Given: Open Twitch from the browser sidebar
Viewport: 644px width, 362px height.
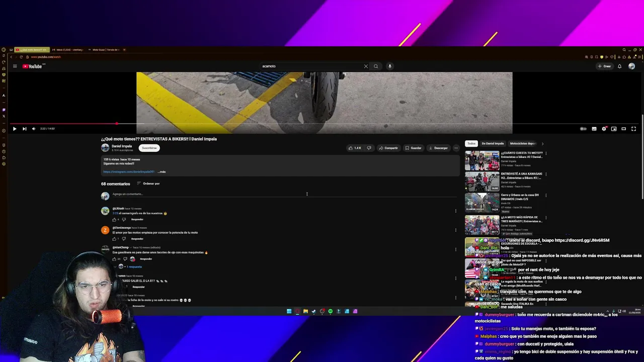Looking at the screenshot, I should (4, 110).
